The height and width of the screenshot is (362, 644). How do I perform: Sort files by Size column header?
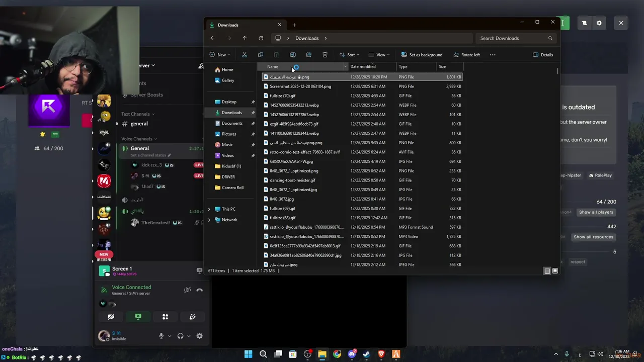450,67
